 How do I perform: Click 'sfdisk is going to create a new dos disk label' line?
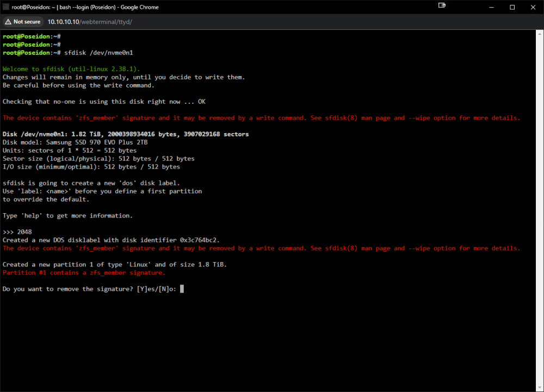coord(91,183)
